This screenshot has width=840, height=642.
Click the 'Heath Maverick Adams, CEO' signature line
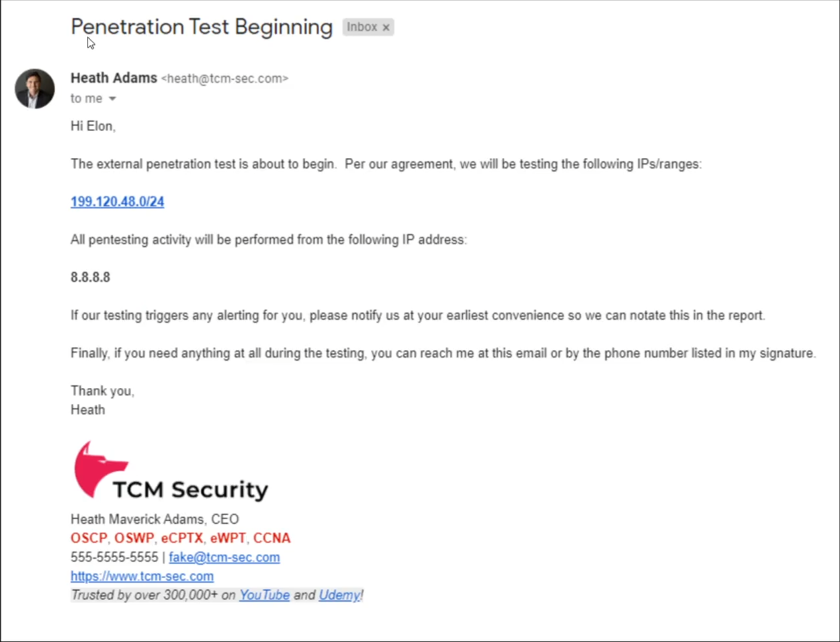(x=155, y=520)
